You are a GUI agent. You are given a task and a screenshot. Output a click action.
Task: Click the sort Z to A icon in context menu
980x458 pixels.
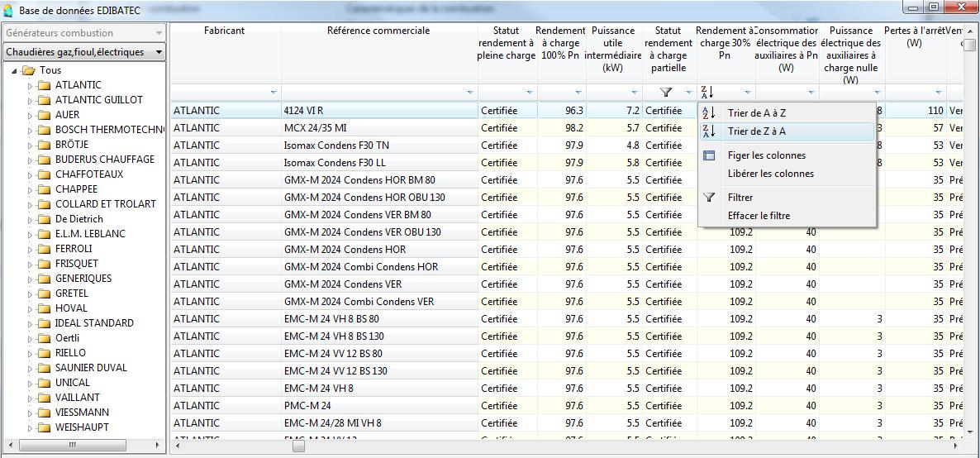pyautogui.click(x=708, y=131)
